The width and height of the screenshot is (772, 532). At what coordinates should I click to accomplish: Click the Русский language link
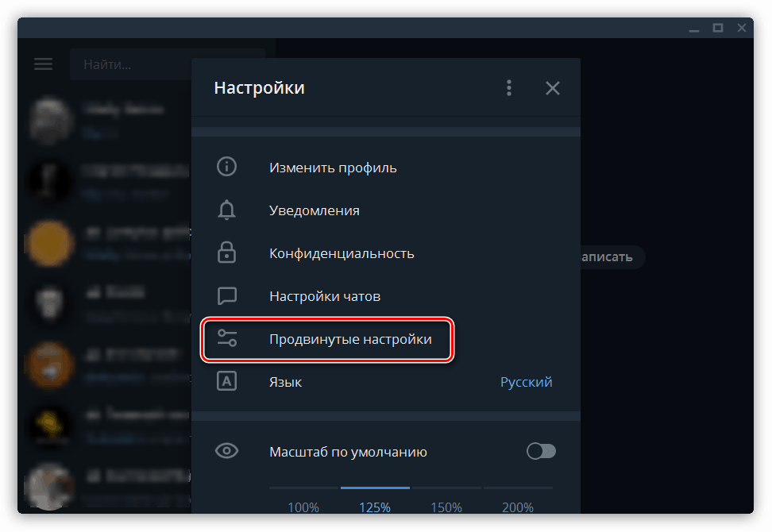point(527,381)
